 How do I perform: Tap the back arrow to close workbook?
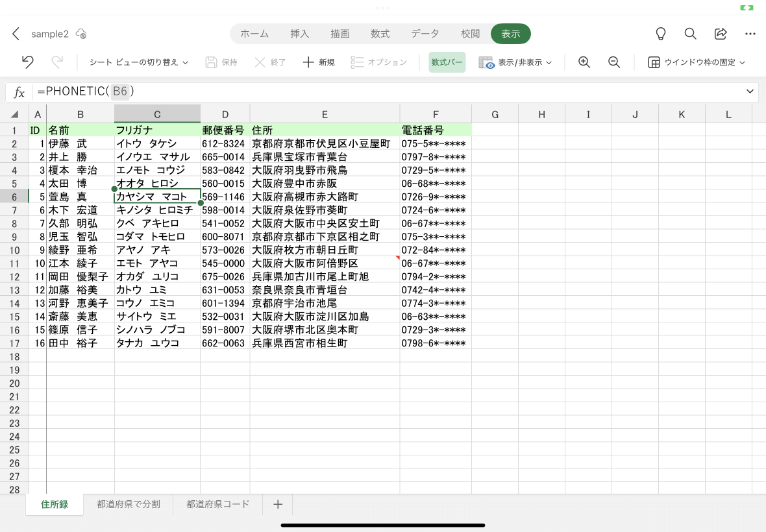16,34
